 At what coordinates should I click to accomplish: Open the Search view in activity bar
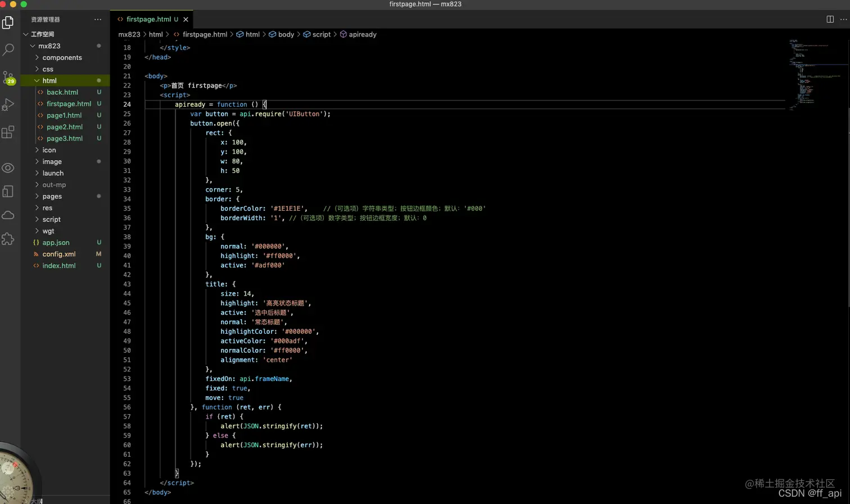8,49
